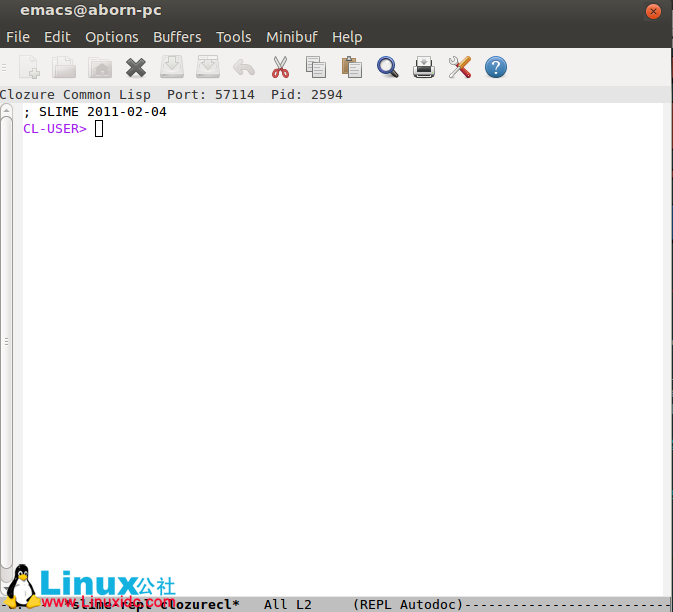Click the Help question mark icon
Screen dimensions: 673x612
(x=496, y=68)
